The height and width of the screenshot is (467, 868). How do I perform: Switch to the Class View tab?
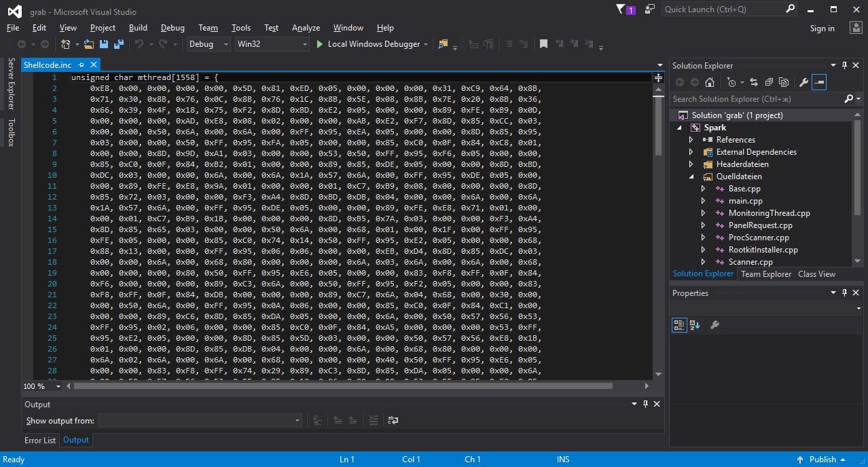point(816,274)
